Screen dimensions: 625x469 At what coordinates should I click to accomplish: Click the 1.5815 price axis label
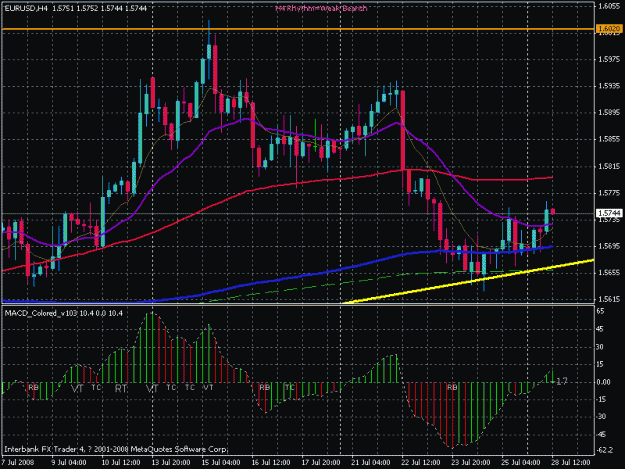(x=609, y=166)
